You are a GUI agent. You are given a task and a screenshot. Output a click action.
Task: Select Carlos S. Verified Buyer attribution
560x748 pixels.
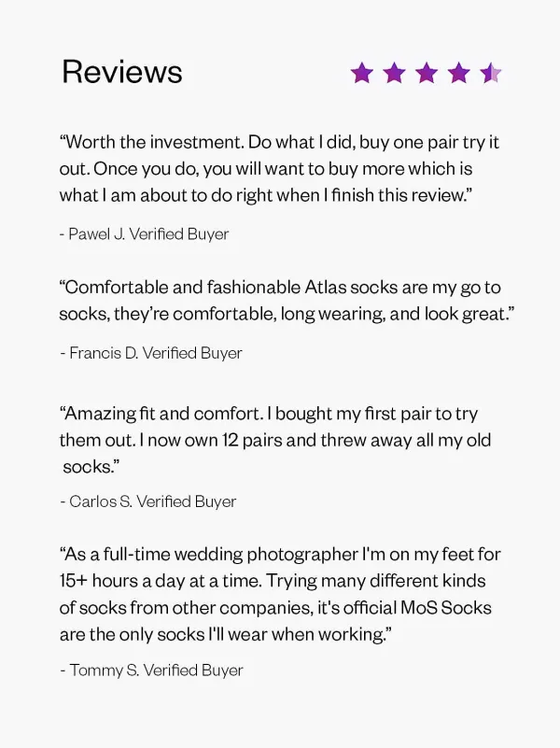(148, 501)
